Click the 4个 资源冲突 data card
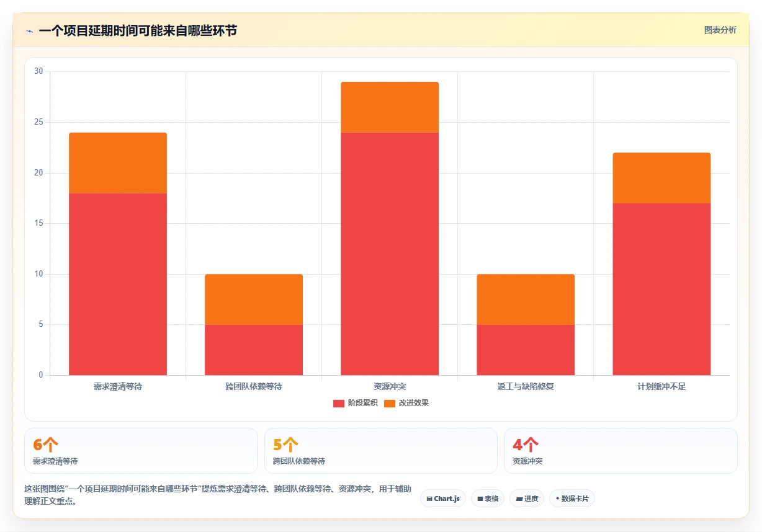Image resolution: width=762 pixels, height=532 pixels. pyautogui.click(x=621, y=451)
